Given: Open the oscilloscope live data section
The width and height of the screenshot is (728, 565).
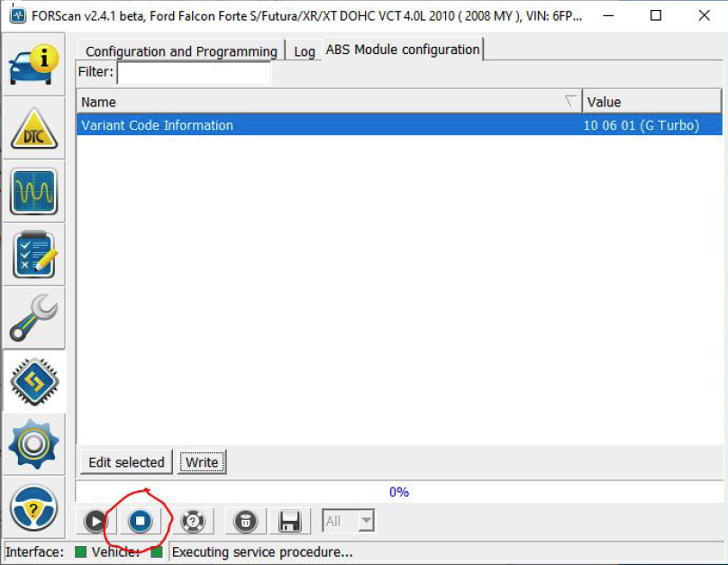Looking at the screenshot, I should [34, 192].
